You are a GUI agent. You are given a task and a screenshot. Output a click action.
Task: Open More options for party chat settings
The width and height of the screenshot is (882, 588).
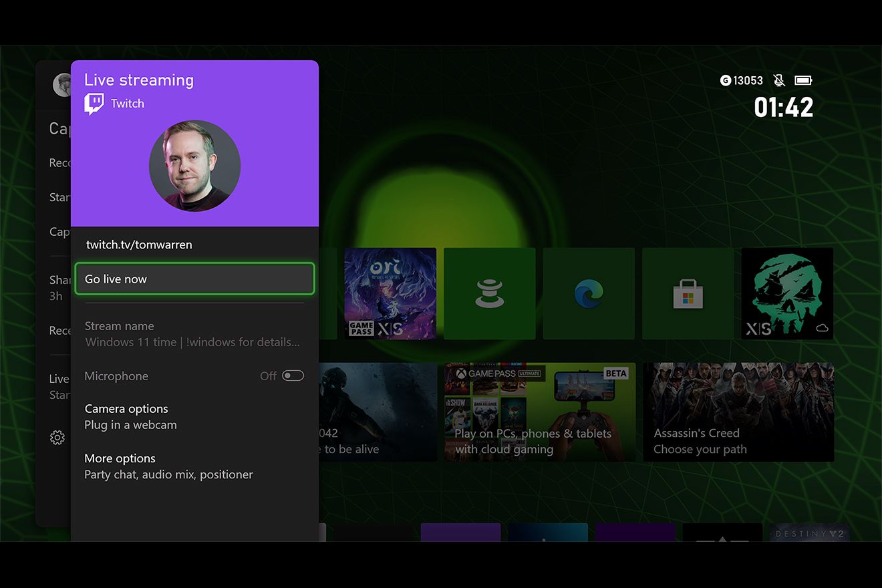120,458
